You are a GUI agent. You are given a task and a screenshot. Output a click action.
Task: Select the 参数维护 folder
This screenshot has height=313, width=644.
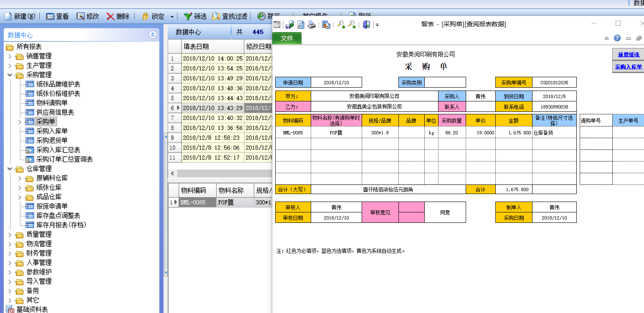click(x=39, y=272)
